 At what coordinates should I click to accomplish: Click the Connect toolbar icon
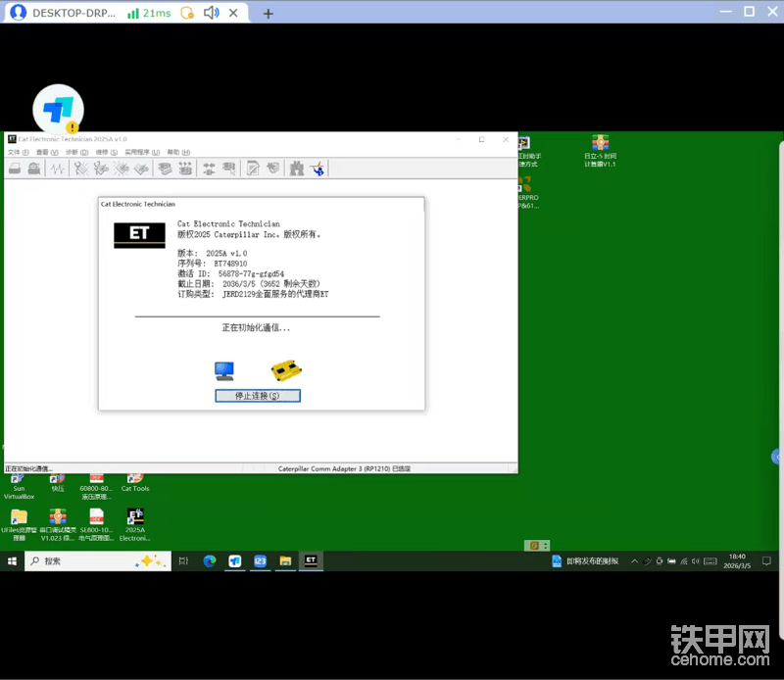(209, 169)
